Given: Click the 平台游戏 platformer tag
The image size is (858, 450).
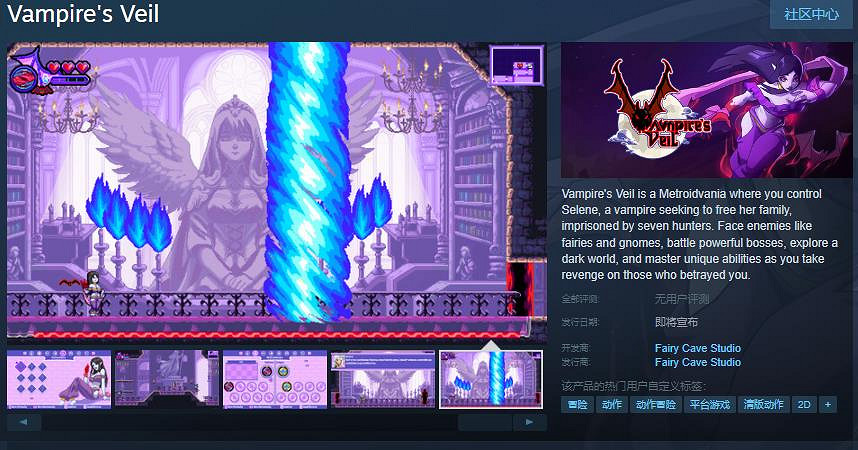Looking at the screenshot, I should click(x=710, y=405).
